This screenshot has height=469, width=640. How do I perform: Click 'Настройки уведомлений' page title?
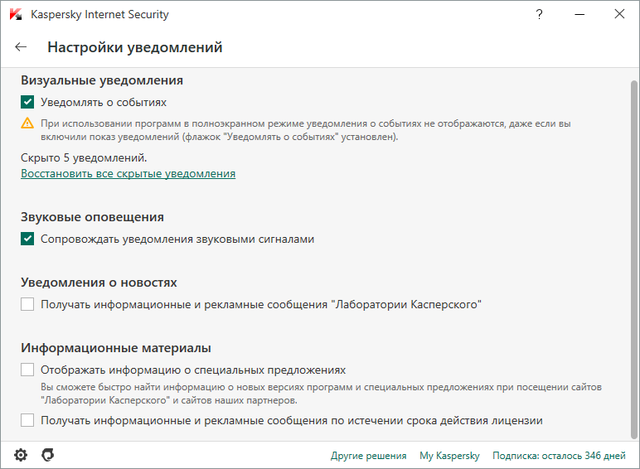coord(135,47)
